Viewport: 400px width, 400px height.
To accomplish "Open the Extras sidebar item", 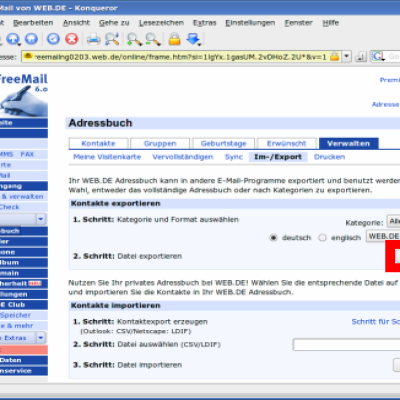I will tap(15, 338).
